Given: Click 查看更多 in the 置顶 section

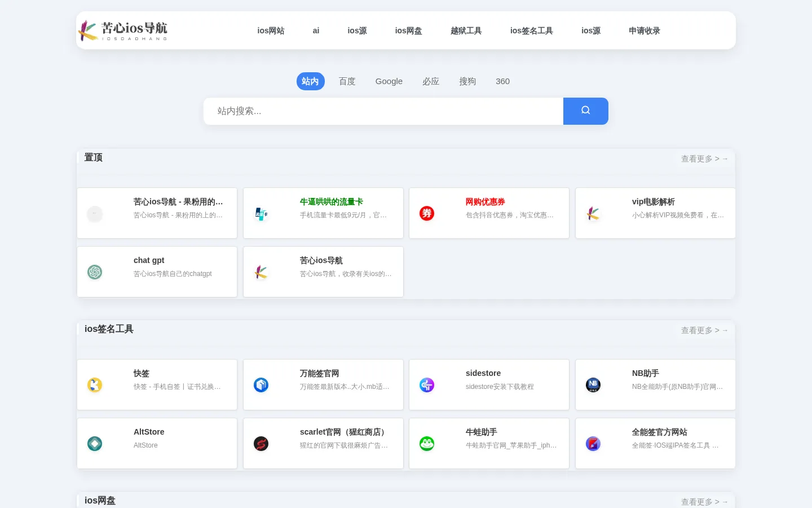Looking at the screenshot, I should (x=704, y=159).
